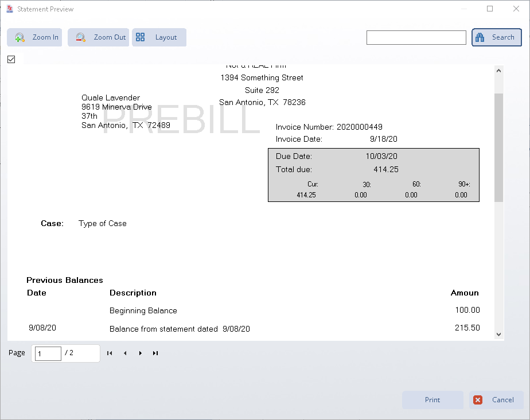Click the scrollbar down arrow
530x420 pixels.
498,333
